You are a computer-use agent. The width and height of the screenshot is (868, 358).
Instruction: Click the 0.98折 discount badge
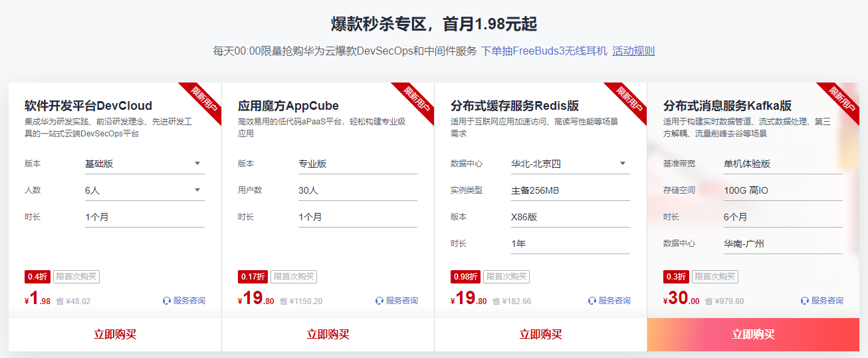[465, 277]
